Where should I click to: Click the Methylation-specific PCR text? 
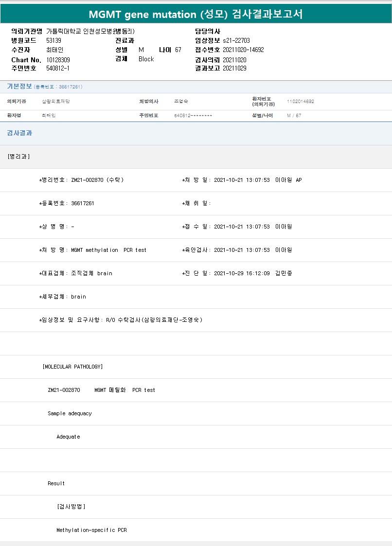(91, 530)
